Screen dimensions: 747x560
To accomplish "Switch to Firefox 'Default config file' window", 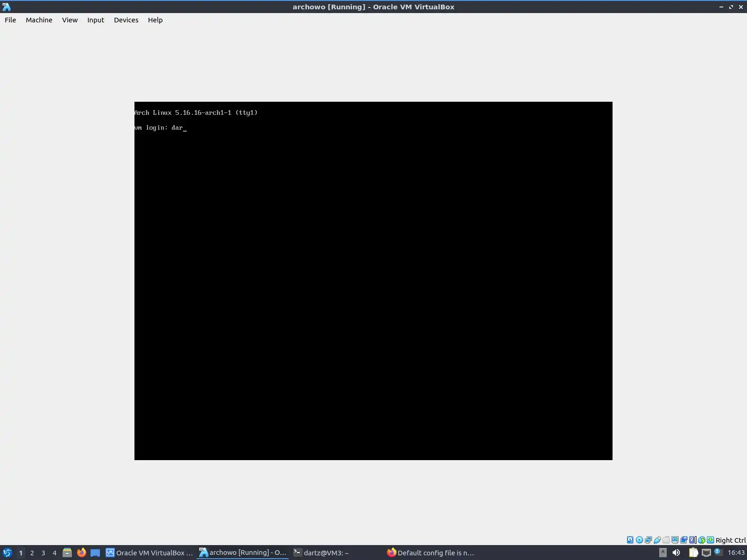I will coord(430,553).
